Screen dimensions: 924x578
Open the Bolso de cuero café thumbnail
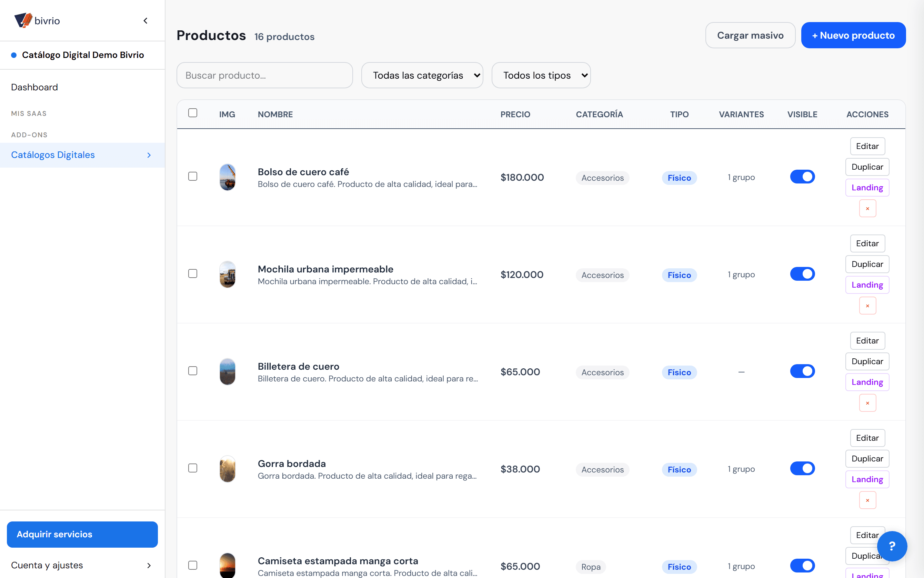point(227,177)
